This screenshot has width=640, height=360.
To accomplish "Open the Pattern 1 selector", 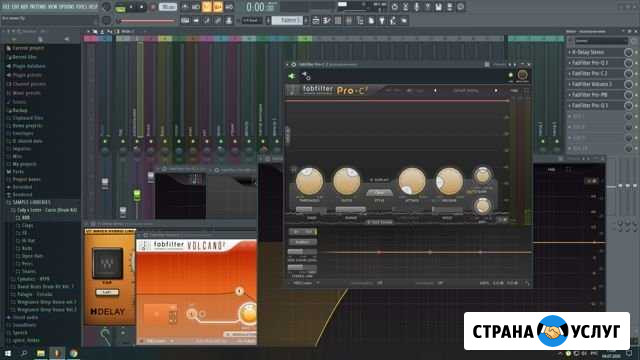I will pyautogui.click(x=287, y=20).
